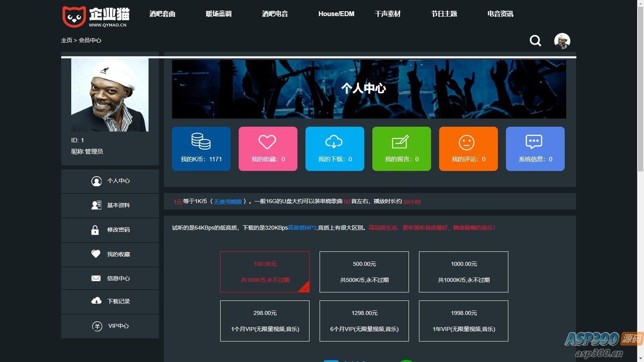
Task: Open the House/EDM menu item
Action: (336, 13)
